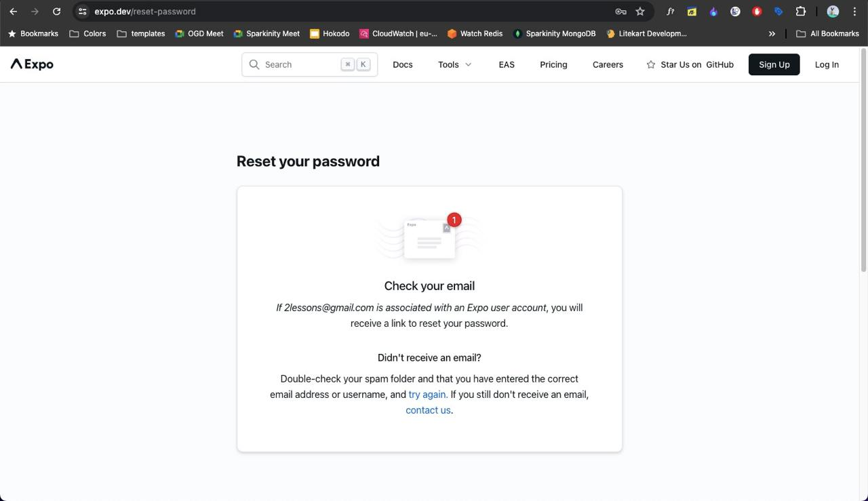Follow the try again link

pos(428,395)
